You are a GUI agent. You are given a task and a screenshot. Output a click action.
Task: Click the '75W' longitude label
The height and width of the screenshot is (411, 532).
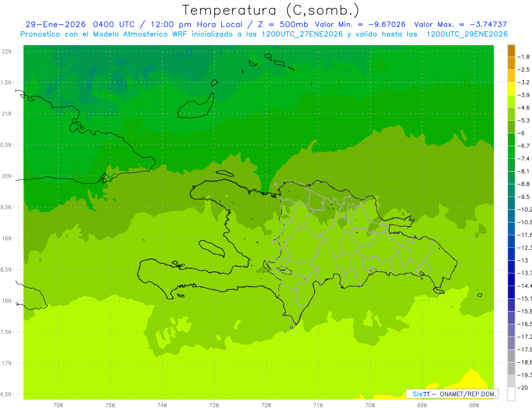point(110,405)
